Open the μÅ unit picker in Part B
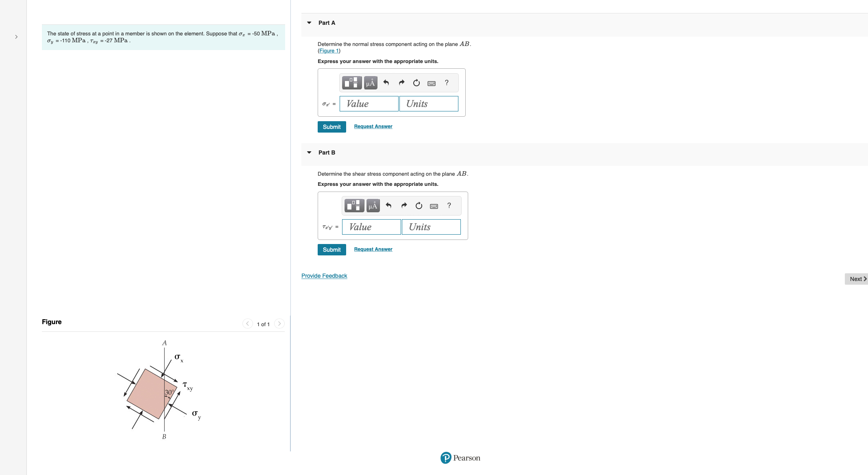Screen dimensions: 868x475 click(x=372, y=205)
